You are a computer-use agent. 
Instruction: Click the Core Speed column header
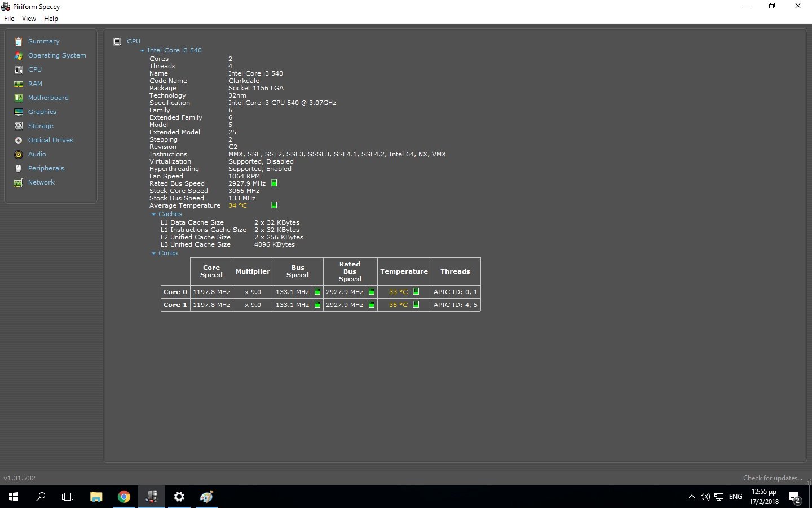point(211,271)
